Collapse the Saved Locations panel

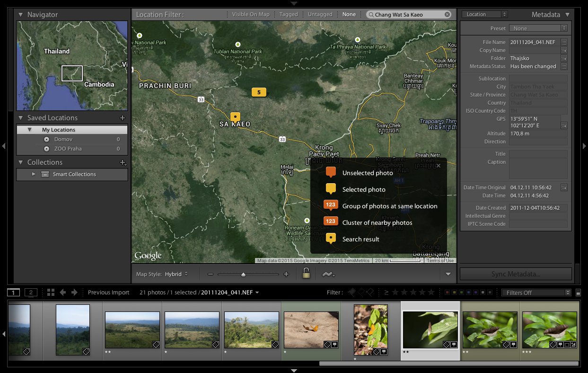(20, 118)
